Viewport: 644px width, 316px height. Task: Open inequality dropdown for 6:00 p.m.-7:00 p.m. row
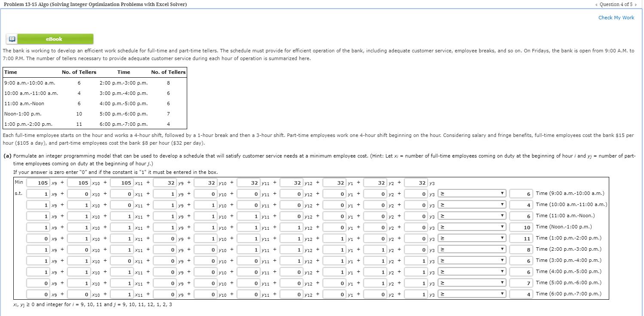[472, 294]
